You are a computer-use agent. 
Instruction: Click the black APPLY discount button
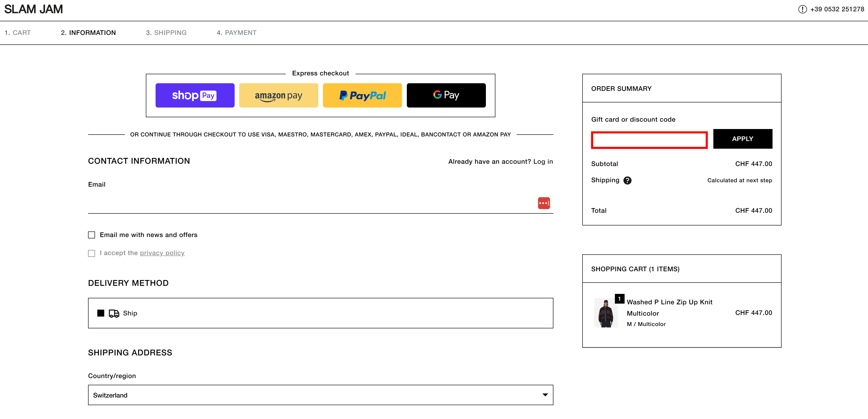pos(743,139)
